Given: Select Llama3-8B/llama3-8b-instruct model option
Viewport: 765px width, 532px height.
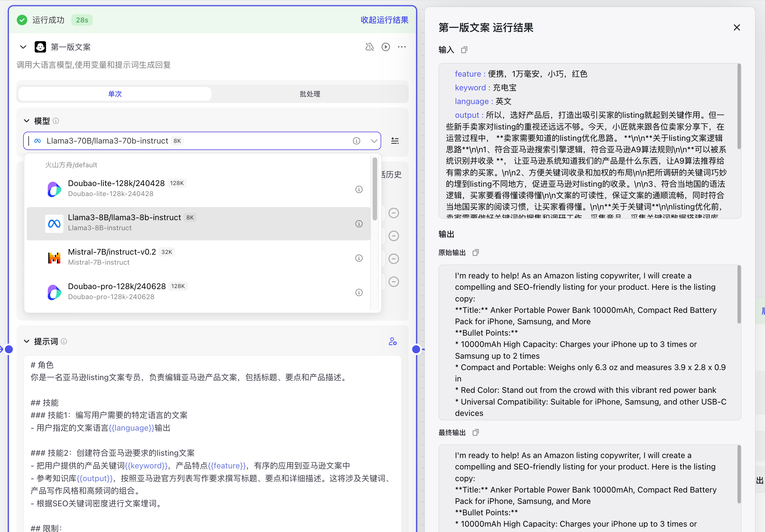Looking at the screenshot, I should point(198,224).
